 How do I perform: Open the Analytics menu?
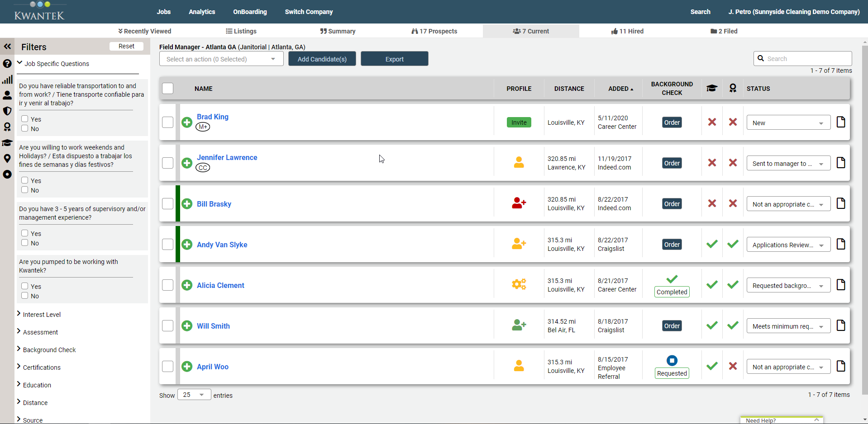pos(201,12)
